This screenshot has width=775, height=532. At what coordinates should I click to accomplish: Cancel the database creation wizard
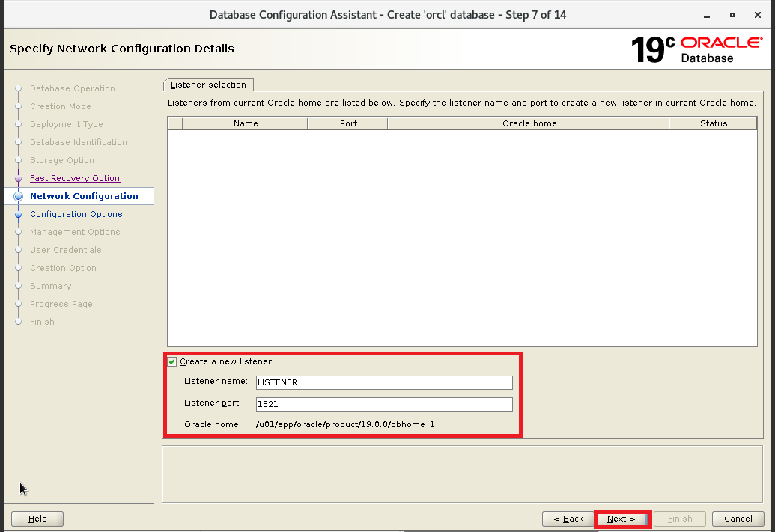[x=738, y=519]
